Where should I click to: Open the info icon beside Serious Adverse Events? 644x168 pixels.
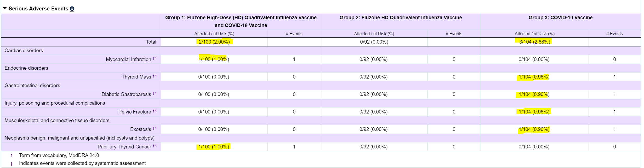tap(72, 9)
